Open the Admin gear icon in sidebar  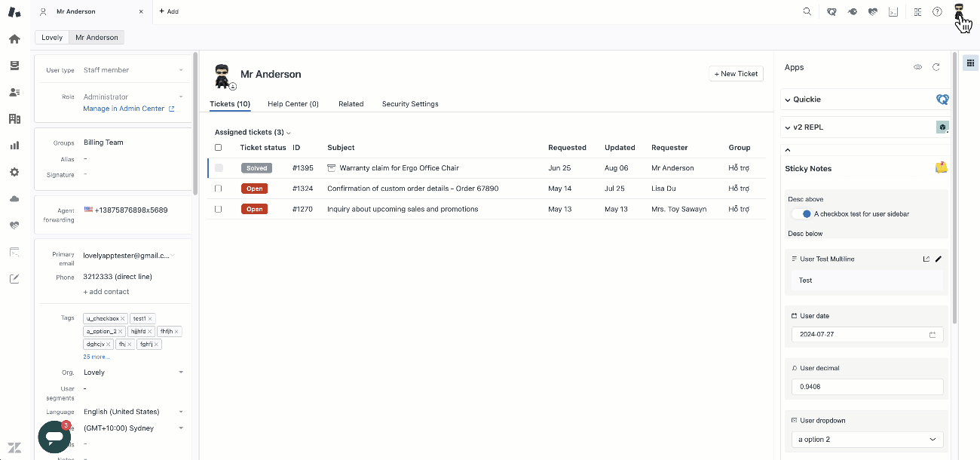click(14, 172)
